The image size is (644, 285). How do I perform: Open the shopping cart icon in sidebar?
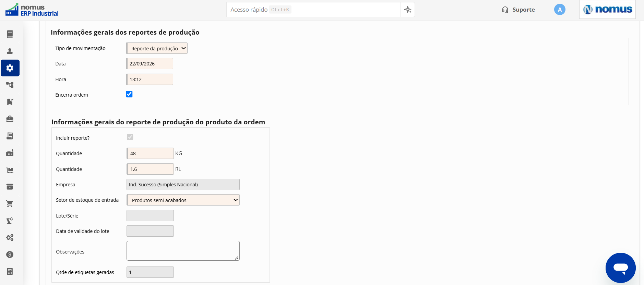(x=10, y=204)
